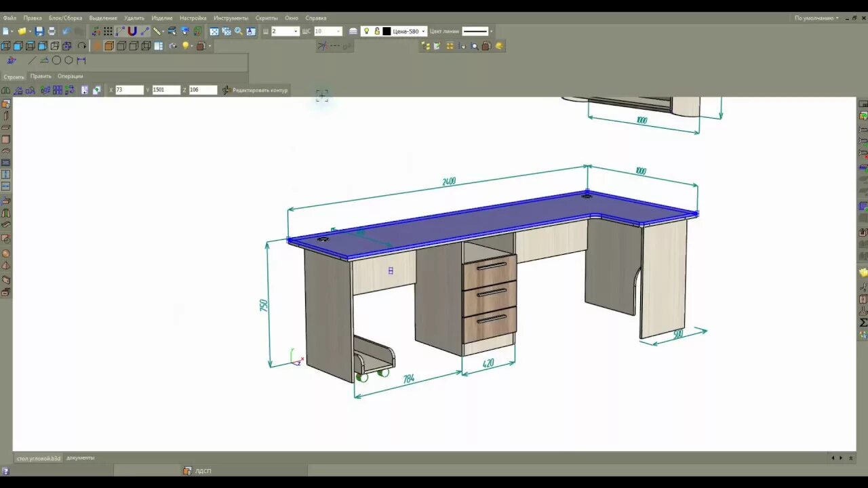The height and width of the screenshot is (488, 868).
Task: Select the line drawing tool
Action: tap(32, 60)
